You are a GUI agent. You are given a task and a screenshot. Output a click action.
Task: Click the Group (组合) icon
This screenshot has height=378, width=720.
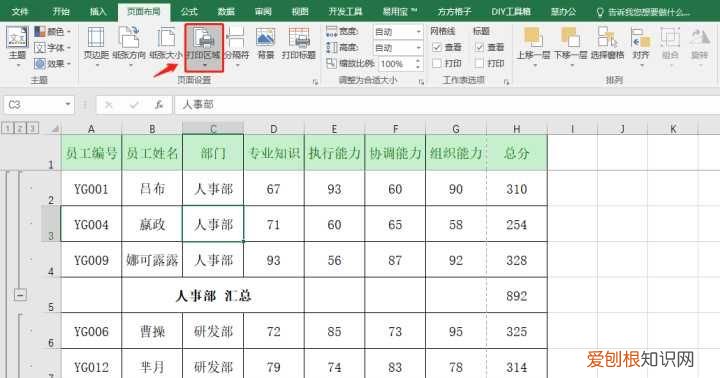670,38
